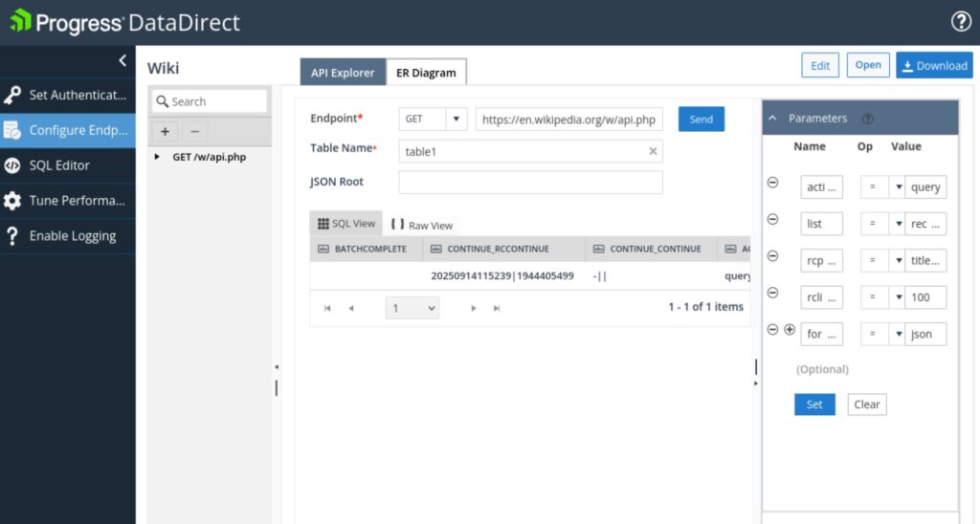
Task: Collapse the left sidebar with the chevron
Action: (122, 60)
